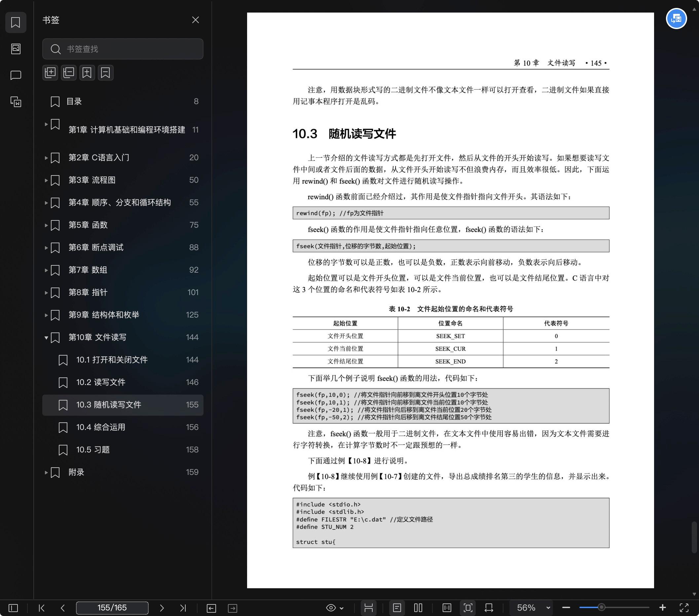Expand 第4章 顺序、分支和循环结构
The image size is (699, 616).
point(46,203)
